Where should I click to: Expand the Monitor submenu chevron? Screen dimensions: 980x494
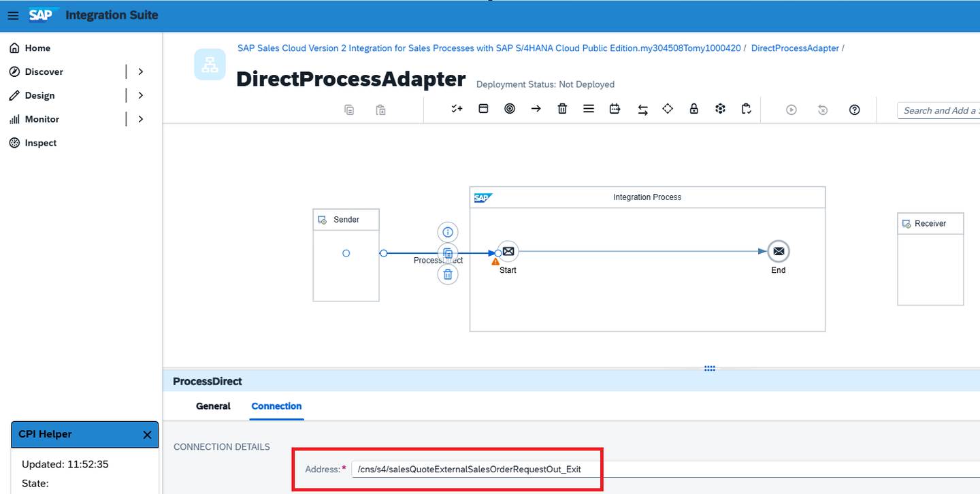141,119
